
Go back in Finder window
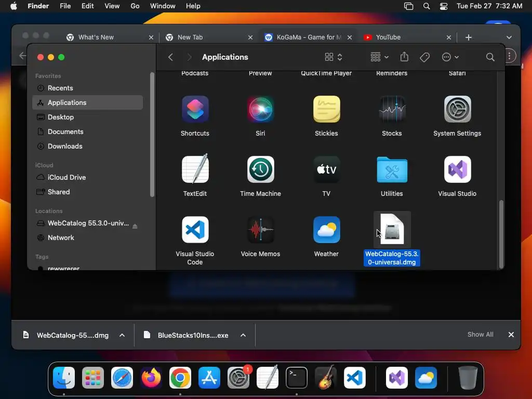tap(170, 57)
